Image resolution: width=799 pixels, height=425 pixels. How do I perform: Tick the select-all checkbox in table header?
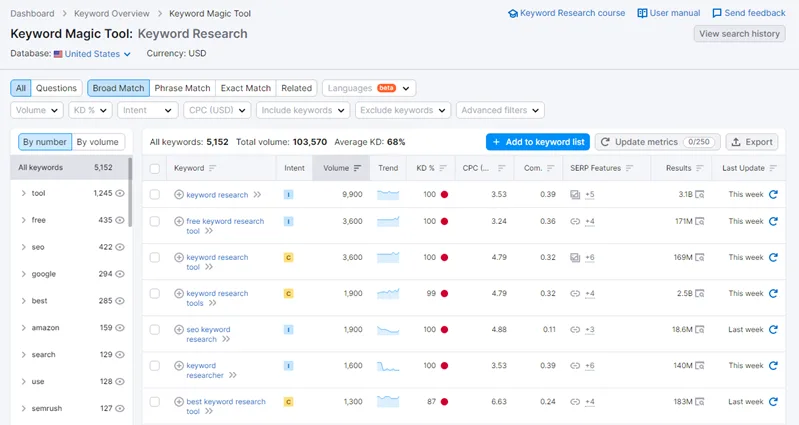155,168
